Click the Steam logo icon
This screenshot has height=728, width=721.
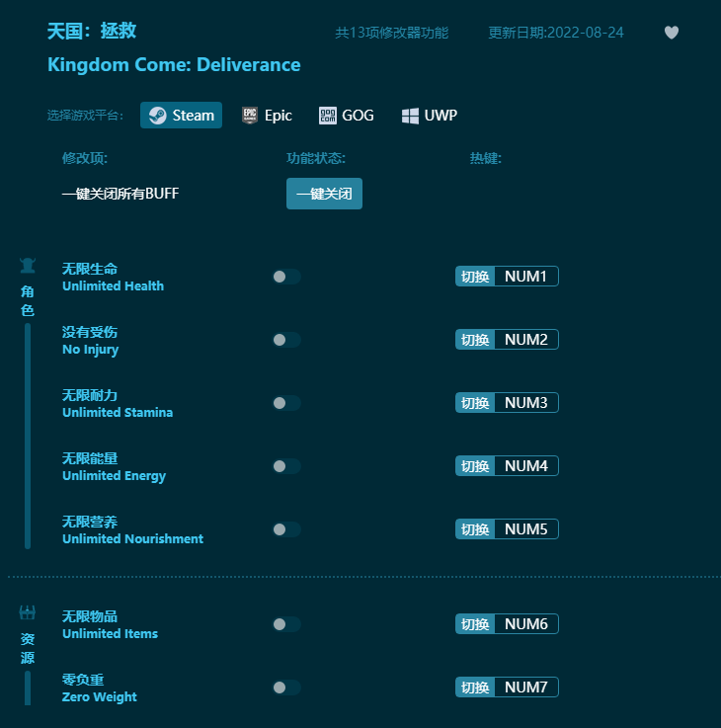(x=157, y=116)
